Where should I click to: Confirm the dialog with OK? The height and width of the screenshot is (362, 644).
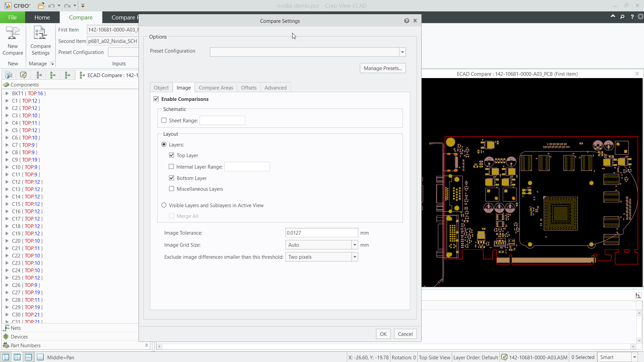383,334
